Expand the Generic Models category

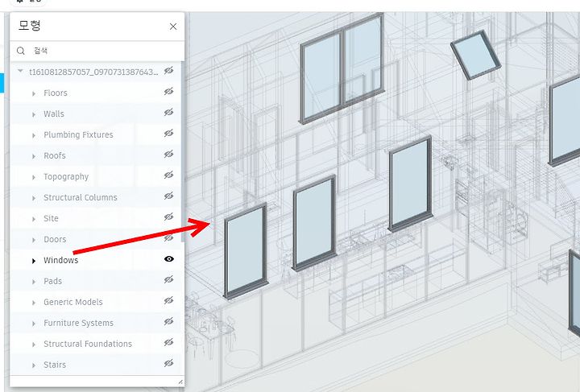click(34, 303)
